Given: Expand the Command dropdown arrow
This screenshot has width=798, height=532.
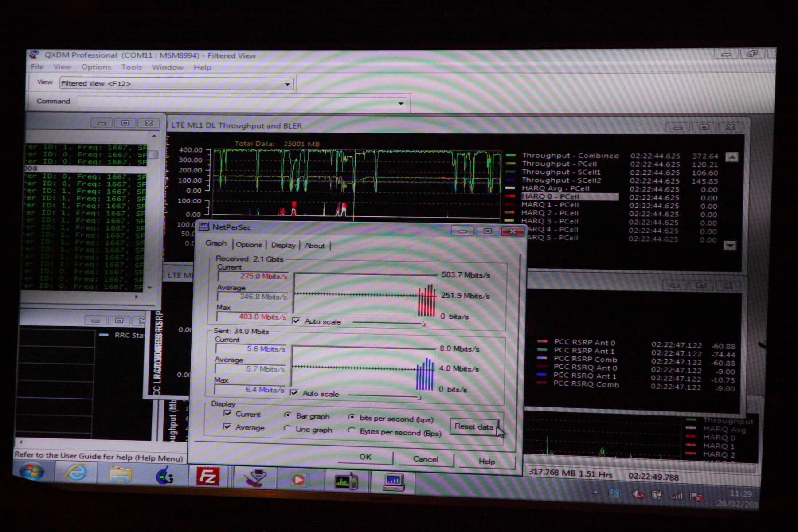Looking at the screenshot, I should pos(401,103).
